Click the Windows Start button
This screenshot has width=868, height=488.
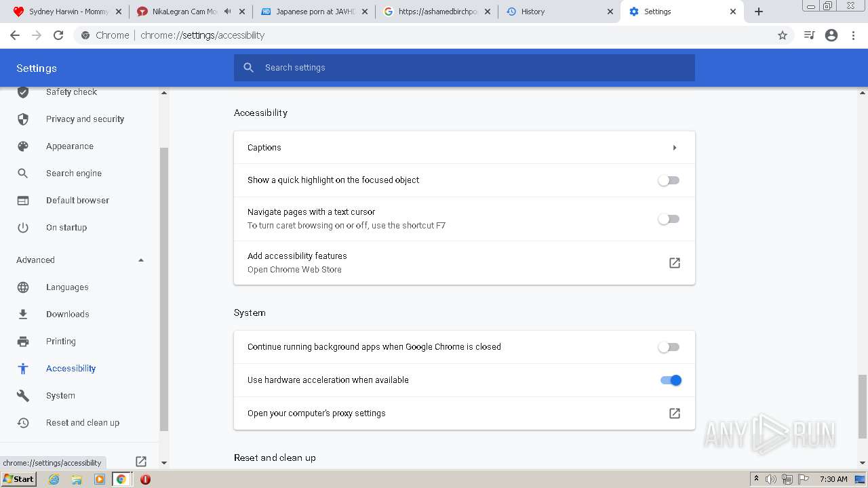tap(18, 479)
